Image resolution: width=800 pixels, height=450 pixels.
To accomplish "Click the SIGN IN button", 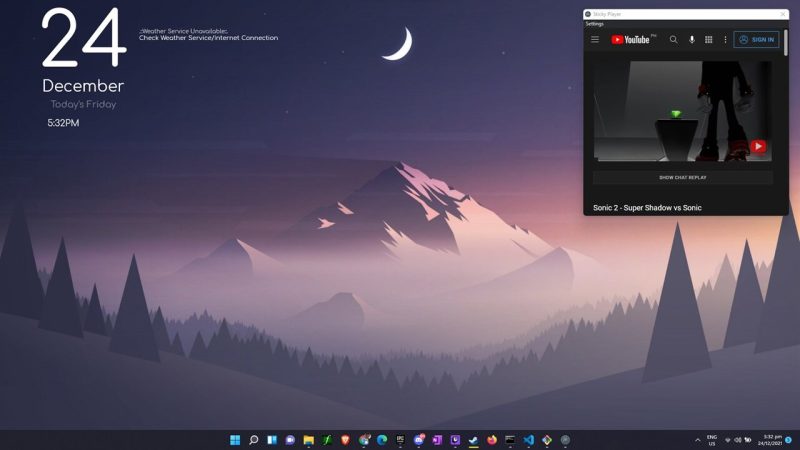I will click(756, 39).
